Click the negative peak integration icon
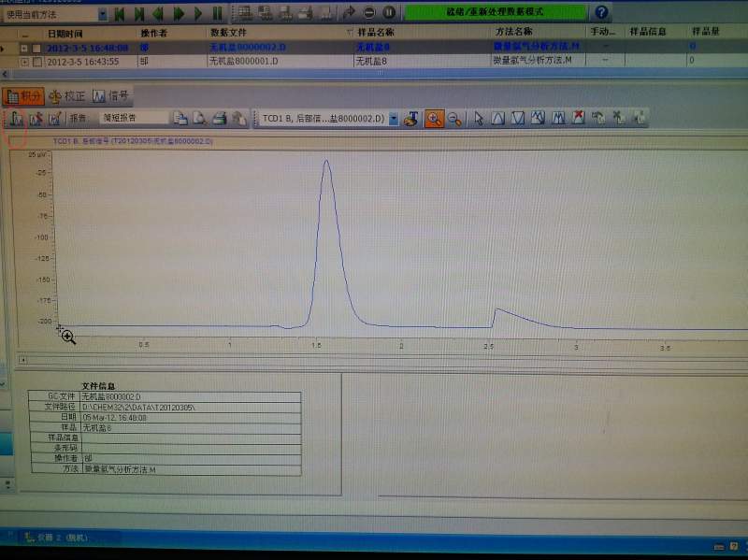Image resolution: width=748 pixels, height=560 pixels. 518,119
